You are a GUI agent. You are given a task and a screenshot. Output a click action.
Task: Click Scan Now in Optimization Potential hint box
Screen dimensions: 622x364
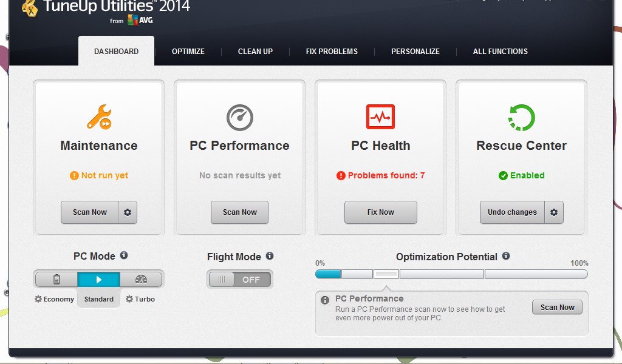click(558, 308)
